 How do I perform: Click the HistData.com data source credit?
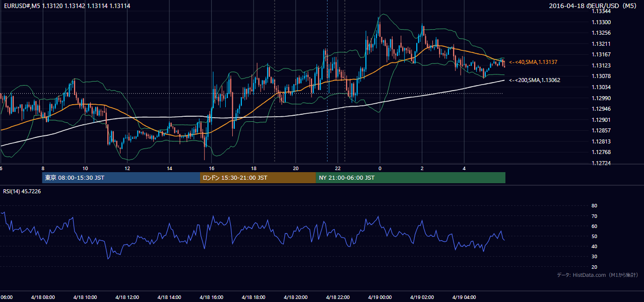598,275
